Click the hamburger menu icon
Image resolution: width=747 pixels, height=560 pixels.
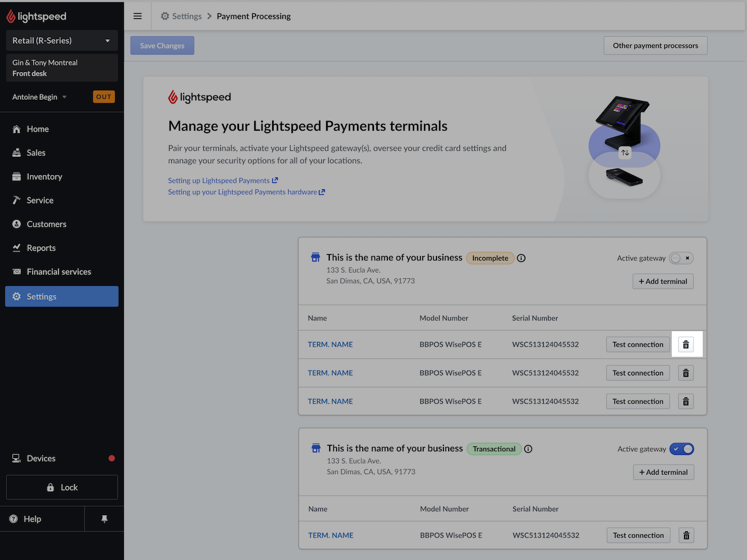click(138, 16)
